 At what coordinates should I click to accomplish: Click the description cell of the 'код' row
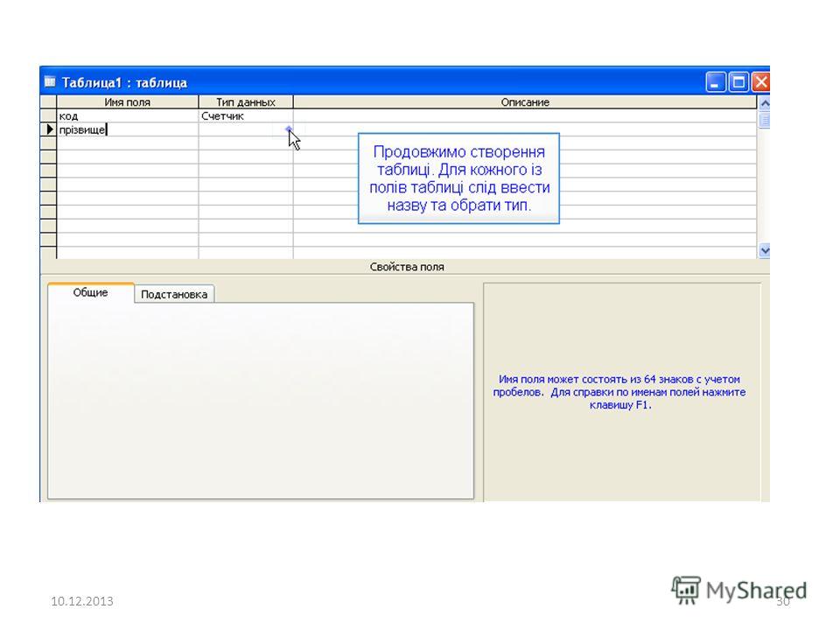[525, 115]
